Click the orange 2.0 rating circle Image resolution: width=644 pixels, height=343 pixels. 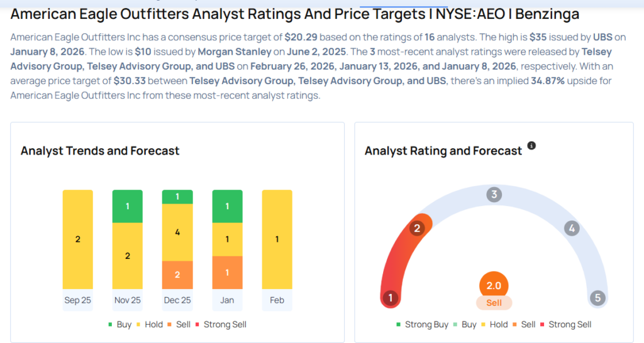494,285
